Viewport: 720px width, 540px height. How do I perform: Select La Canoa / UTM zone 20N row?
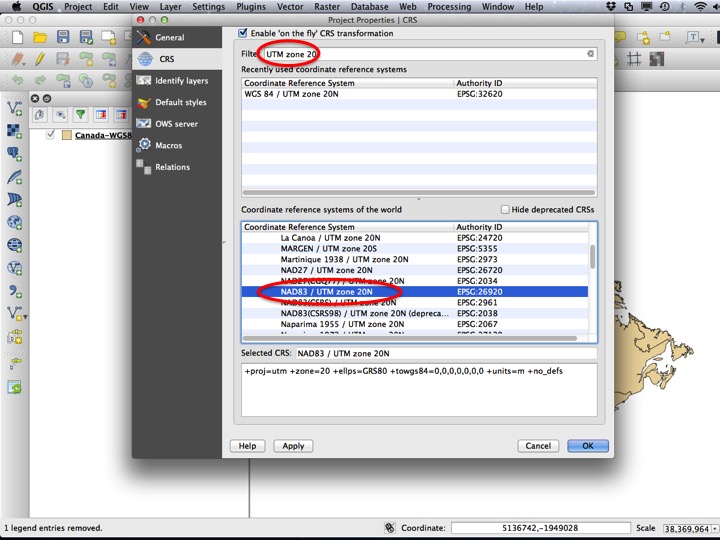[x=415, y=238]
